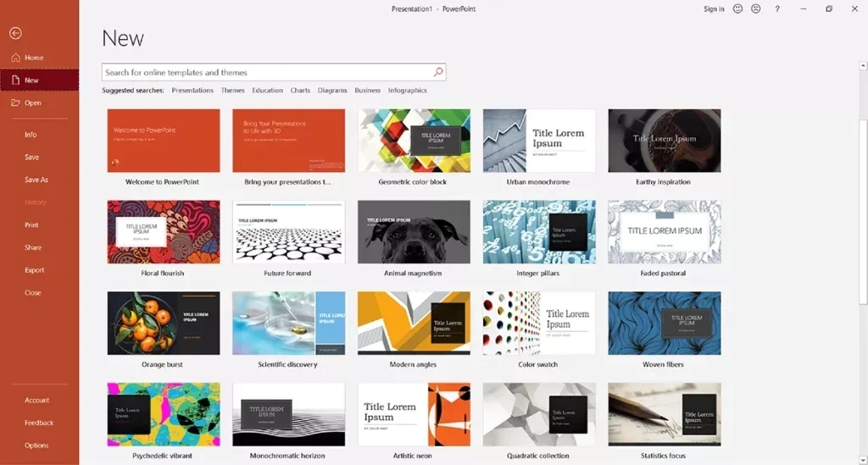Click the Infographics suggested search
This screenshot has width=868, height=465.
tap(408, 91)
